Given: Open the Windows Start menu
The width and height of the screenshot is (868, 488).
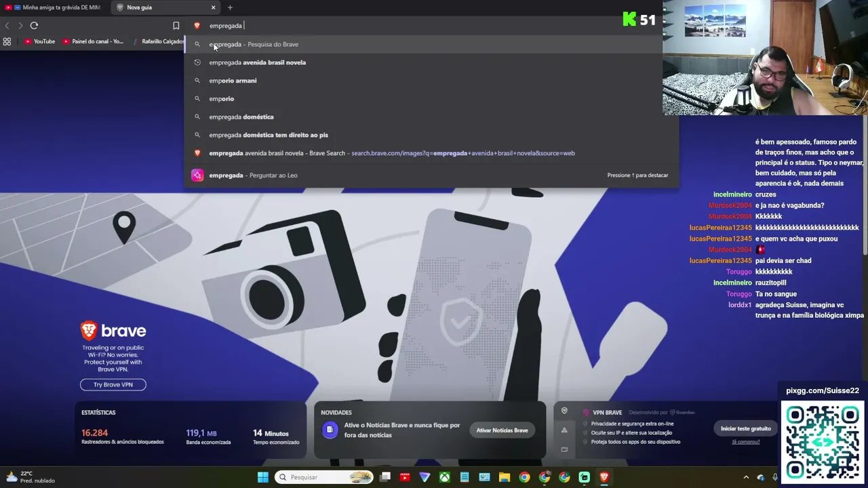Looking at the screenshot, I should coord(262,477).
